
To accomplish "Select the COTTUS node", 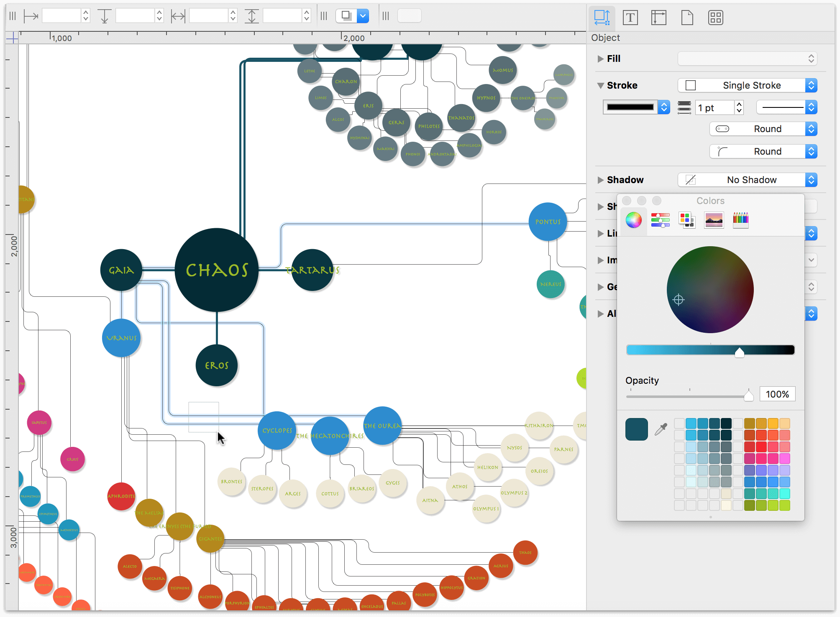I will 330,494.
